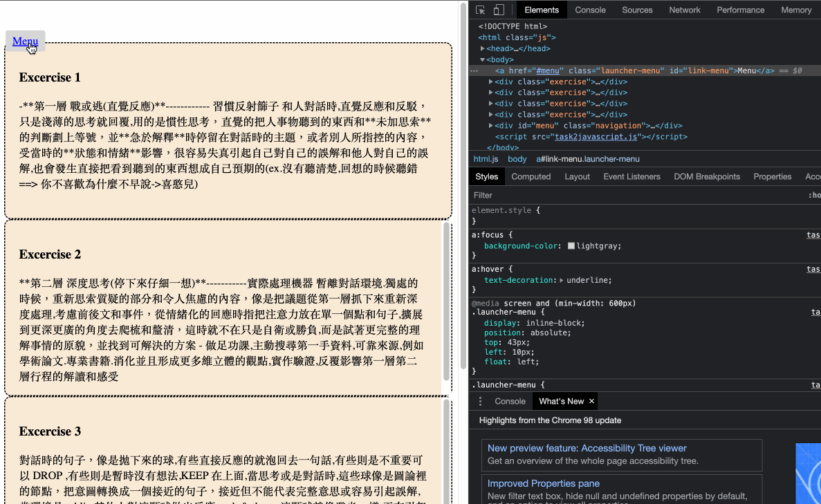Open the task2javascript.js script link
This screenshot has width=821, height=504.
point(596,137)
